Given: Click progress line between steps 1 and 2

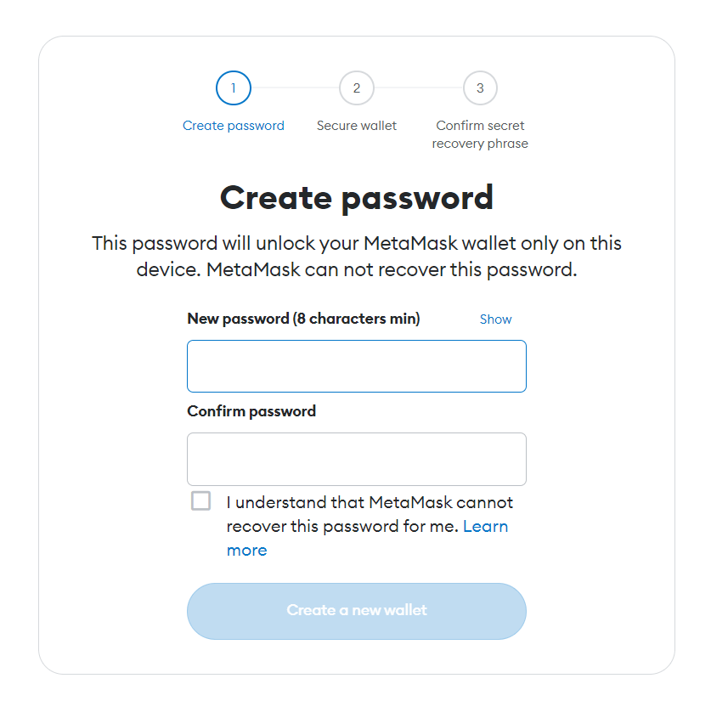Looking at the screenshot, I should tap(295, 88).
